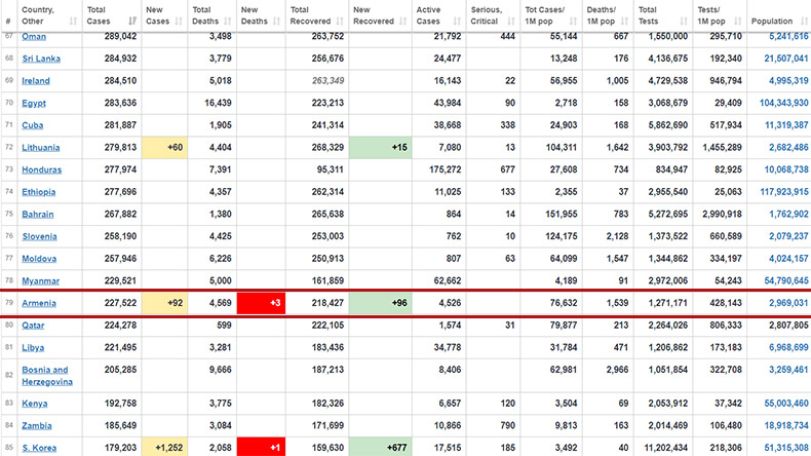811x456 pixels.
Task: Sort by Total Tests column arrows
Action: click(x=684, y=21)
